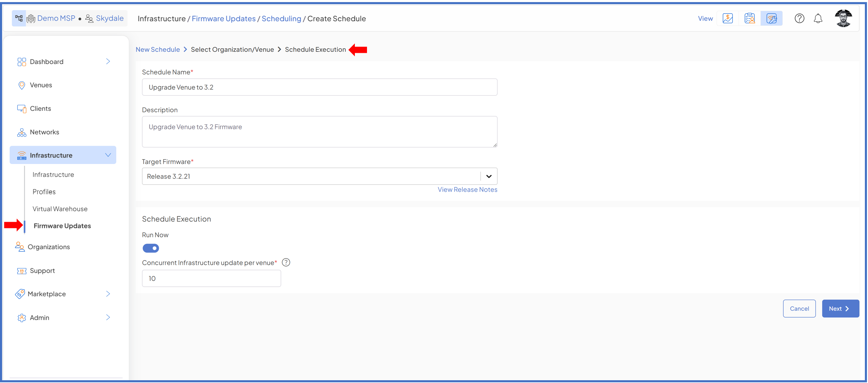868x383 pixels.
Task: Toggle the Run Now switch off
Action: pyautogui.click(x=151, y=248)
